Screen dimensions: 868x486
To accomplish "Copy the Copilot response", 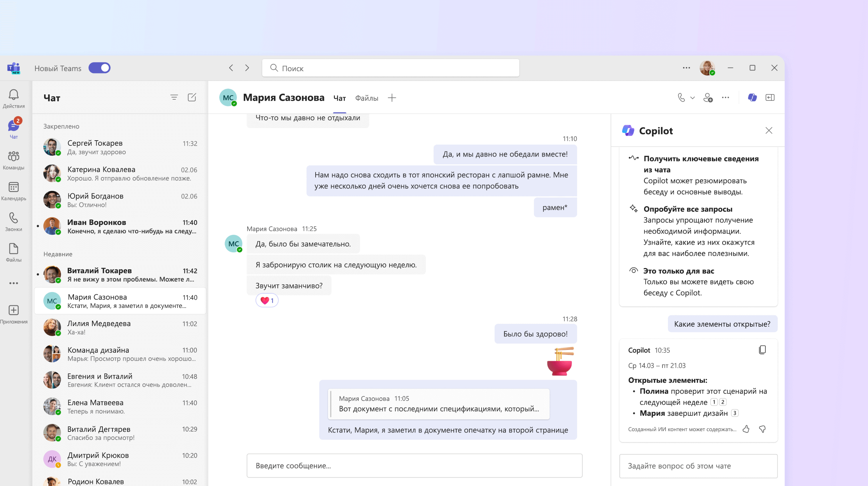I will (762, 350).
